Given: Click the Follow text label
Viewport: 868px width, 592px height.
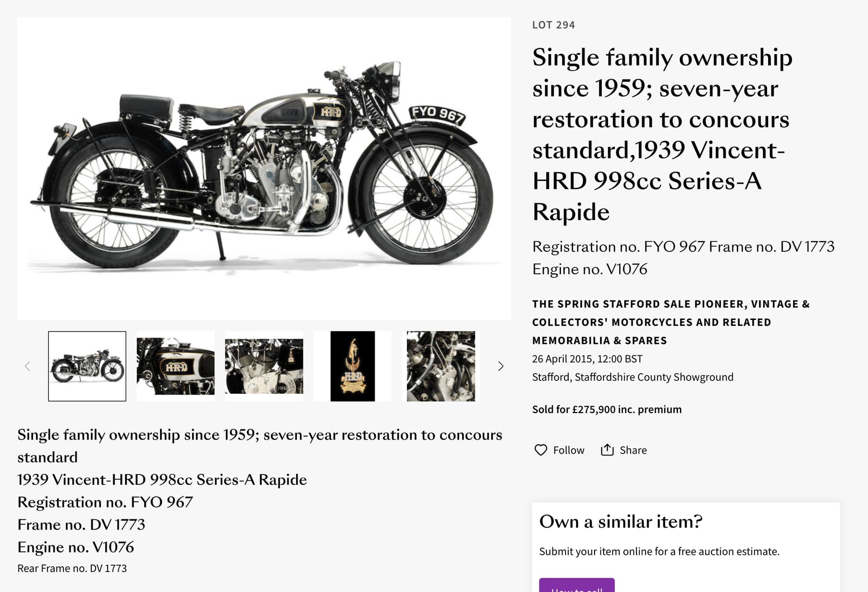Looking at the screenshot, I should click(x=569, y=450).
